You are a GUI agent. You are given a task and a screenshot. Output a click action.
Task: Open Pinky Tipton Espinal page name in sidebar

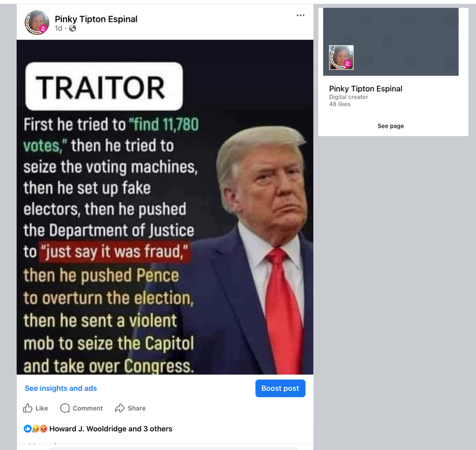point(365,88)
